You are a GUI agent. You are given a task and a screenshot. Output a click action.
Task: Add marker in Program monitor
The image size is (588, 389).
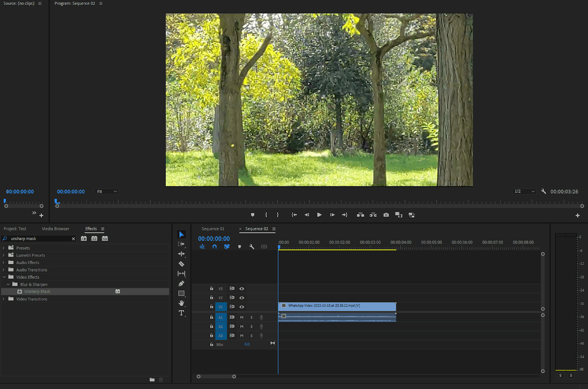pos(252,215)
